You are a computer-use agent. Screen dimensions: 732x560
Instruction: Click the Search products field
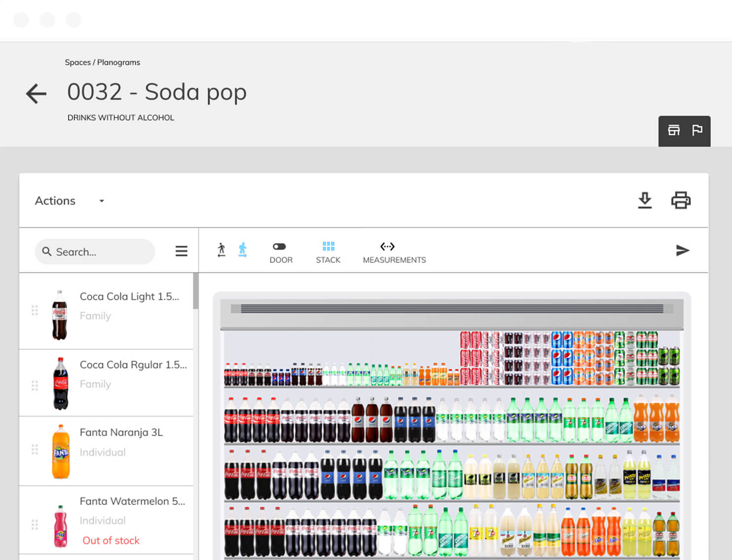[95, 252]
